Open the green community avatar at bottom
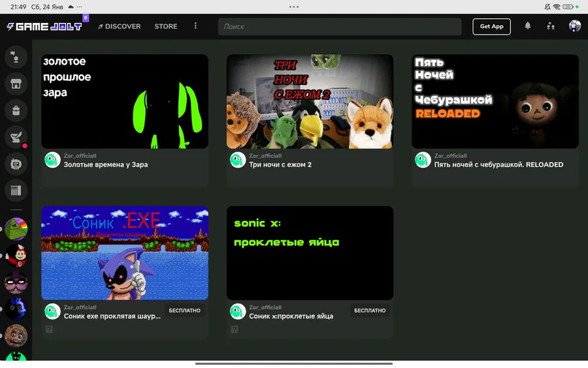588x368 pixels. click(16, 356)
